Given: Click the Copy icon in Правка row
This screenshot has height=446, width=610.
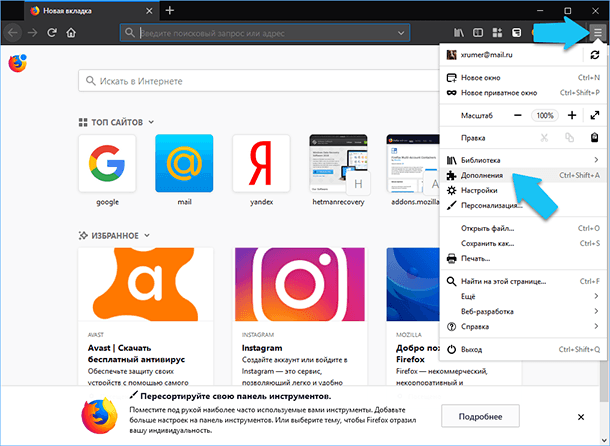Looking at the screenshot, I should [569, 137].
